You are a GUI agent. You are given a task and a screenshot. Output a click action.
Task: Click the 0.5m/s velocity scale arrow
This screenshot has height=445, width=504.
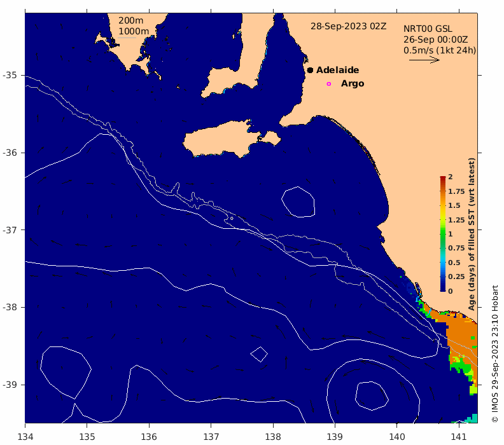coord(424,60)
